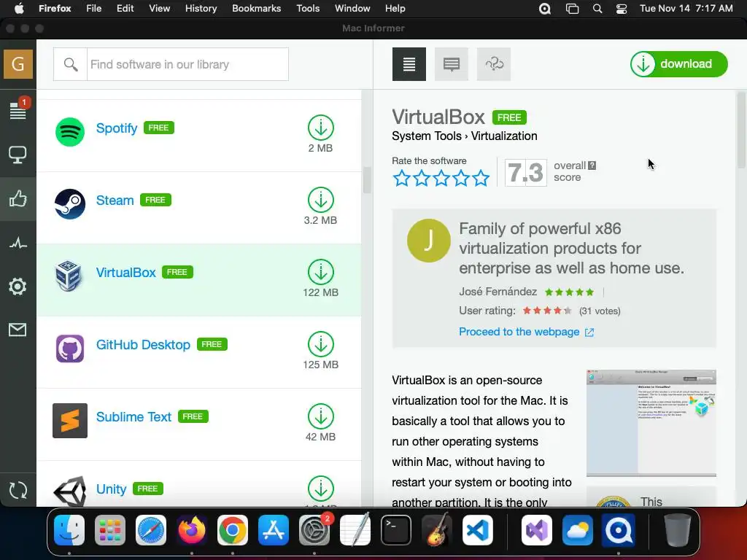Open the Unity title link

tap(111, 489)
